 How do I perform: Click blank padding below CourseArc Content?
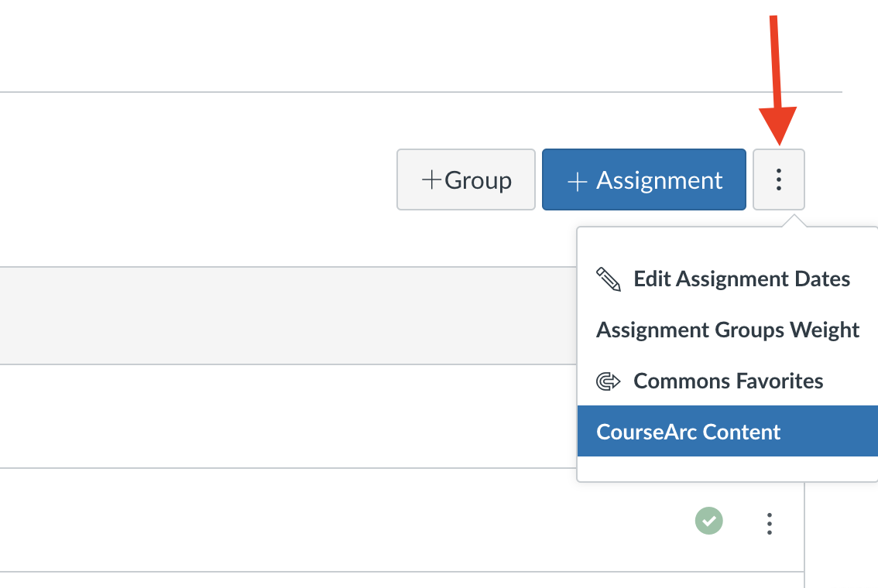[727, 469]
